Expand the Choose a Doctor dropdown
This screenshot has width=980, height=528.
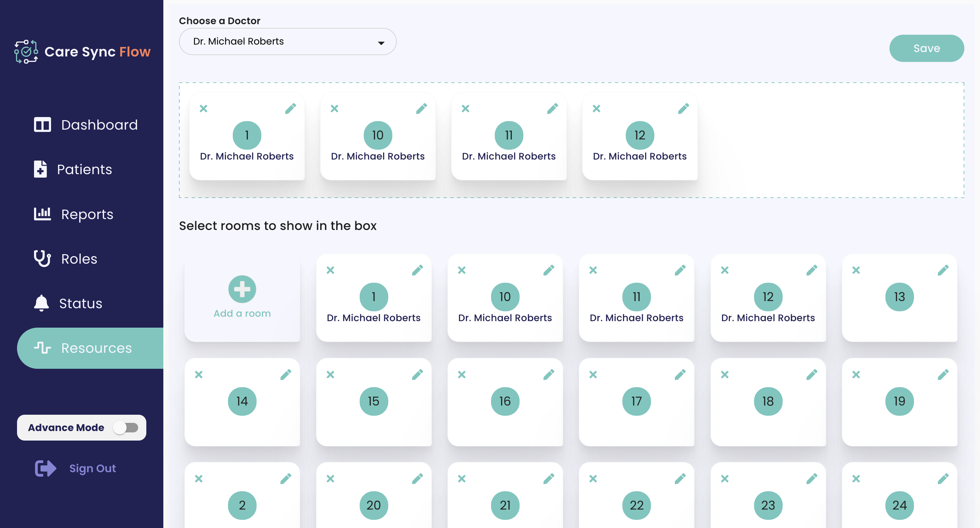point(287,42)
